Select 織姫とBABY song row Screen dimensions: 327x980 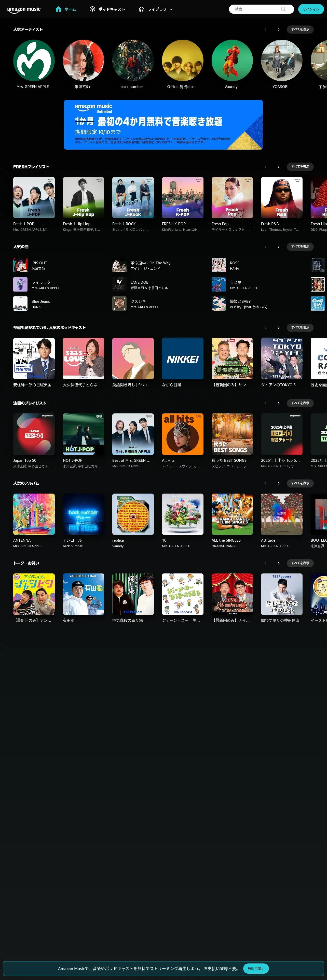tap(257, 304)
